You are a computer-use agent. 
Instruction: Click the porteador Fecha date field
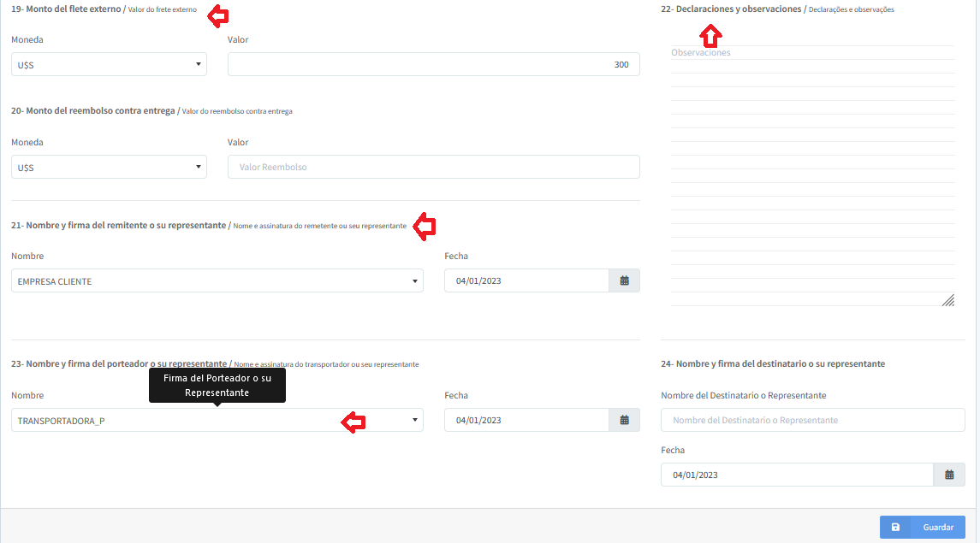point(526,420)
